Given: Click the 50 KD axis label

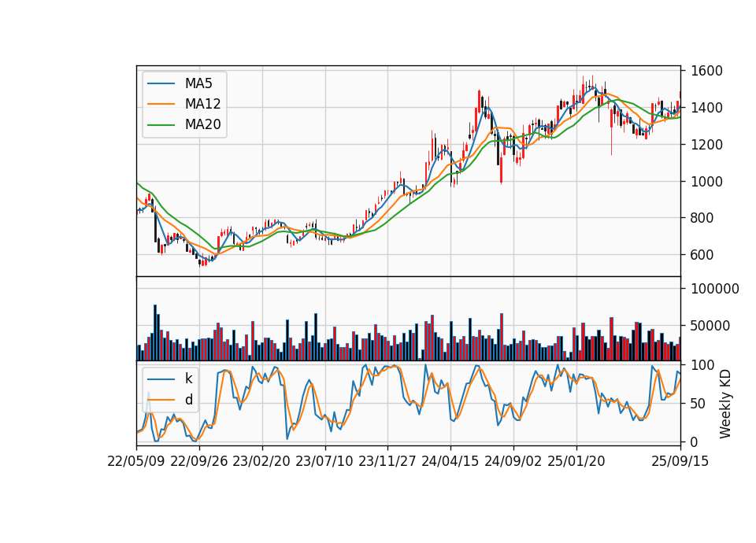Looking at the screenshot, I should [699, 403].
